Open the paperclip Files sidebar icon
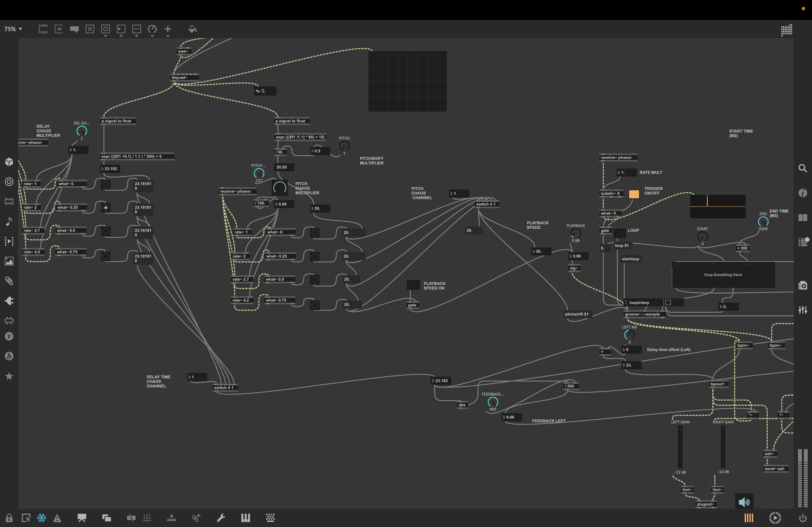Image resolution: width=812 pixels, height=527 pixels. pos(9,281)
